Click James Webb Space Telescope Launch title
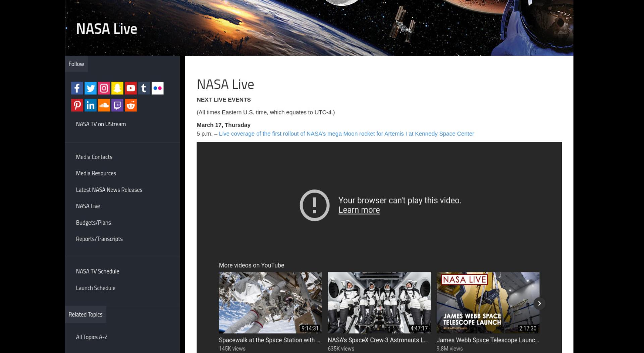The height and width of the screenshot is (353, 644). click(x=488, y=340)
